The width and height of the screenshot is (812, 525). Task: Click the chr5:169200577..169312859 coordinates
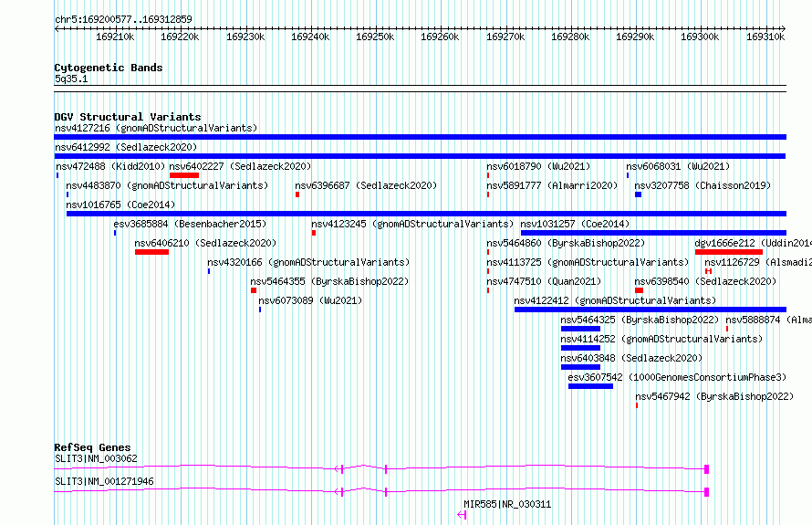123,19
